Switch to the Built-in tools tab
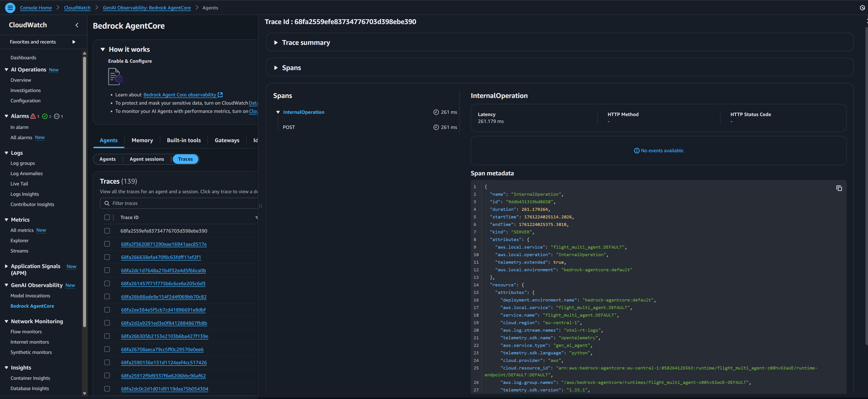The height and width of the screenshot is (399, 868). coord(184,140)
